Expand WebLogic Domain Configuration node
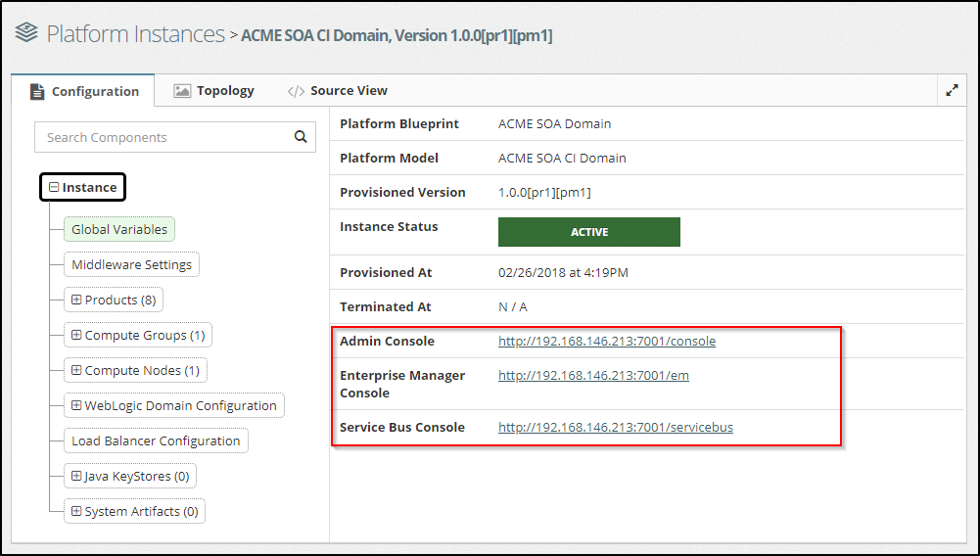 coord(76,405)
